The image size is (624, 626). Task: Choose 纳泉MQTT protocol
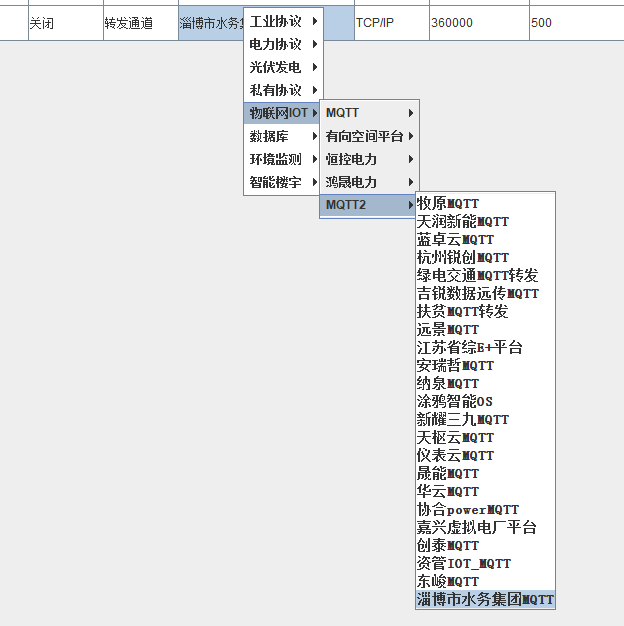(485, 383)
